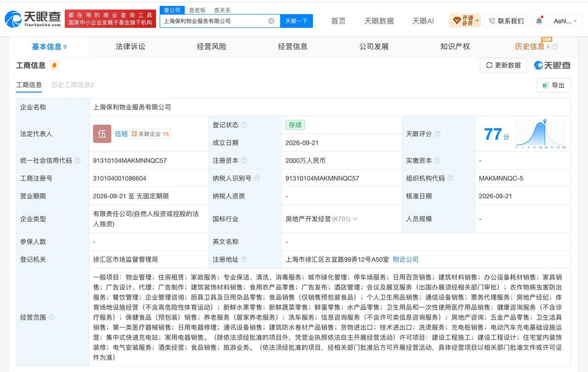Viewport: 588px width, 372px height.
Task: Click the help icon beside 经营范围
Action: click(51, 317)
